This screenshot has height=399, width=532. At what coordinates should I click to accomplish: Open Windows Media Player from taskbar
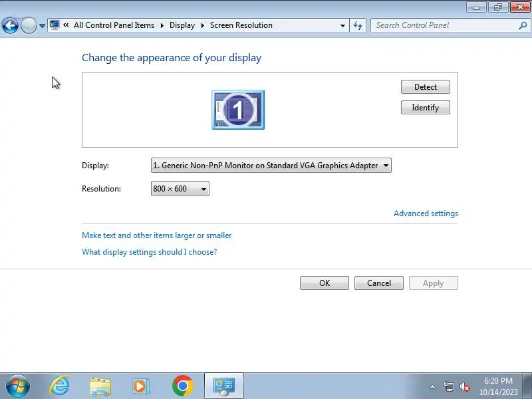[x=141, y=386]
